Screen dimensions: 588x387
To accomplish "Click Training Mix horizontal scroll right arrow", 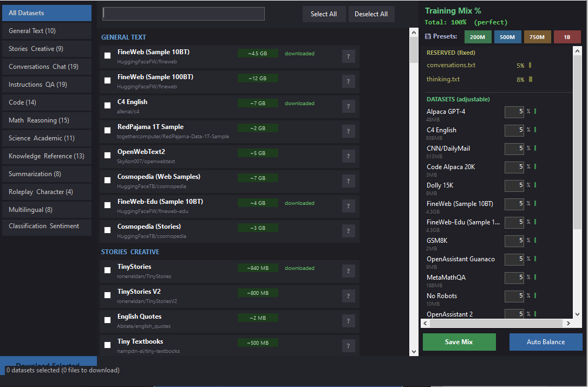I will point(569,323).
